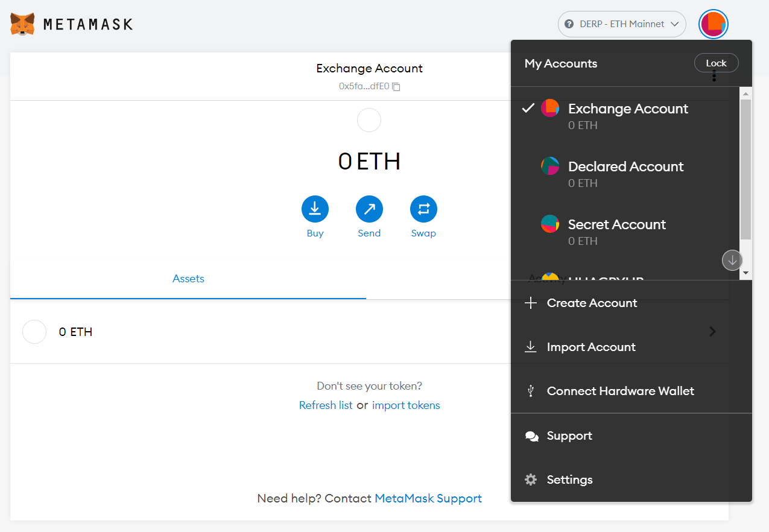Select Secret Account in the list
The height and width of the screenshot is (532, 769).
(625, 232)
